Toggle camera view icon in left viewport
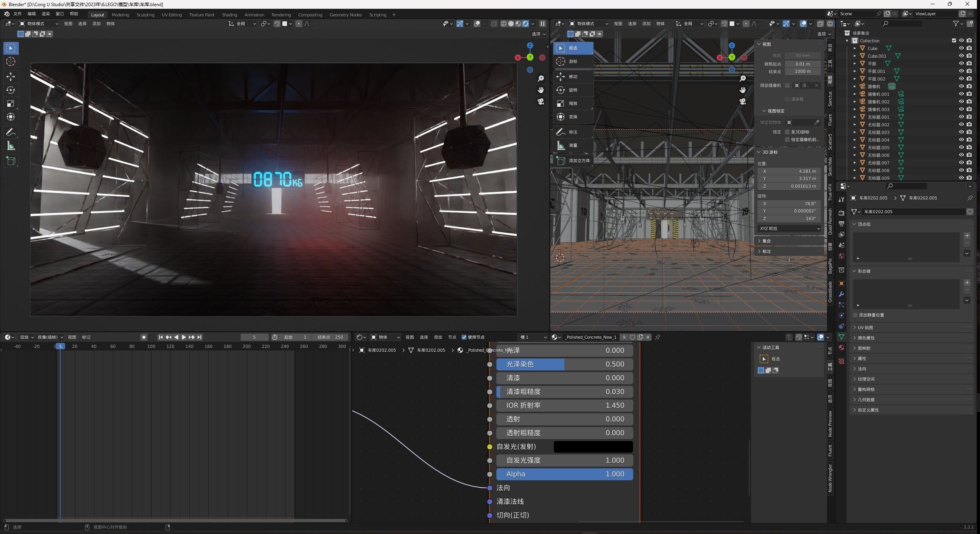The height and width of the screenshot is (534, 980). point(541,102)
